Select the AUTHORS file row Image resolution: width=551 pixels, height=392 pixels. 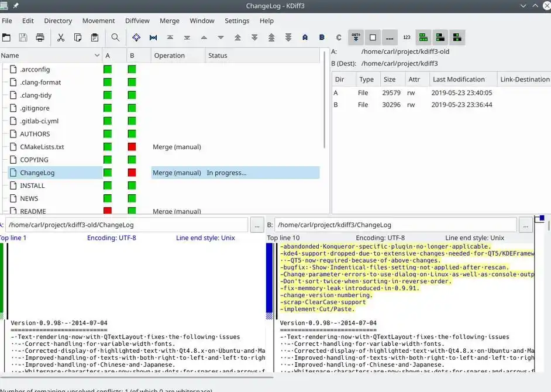[x=164, y=134]
